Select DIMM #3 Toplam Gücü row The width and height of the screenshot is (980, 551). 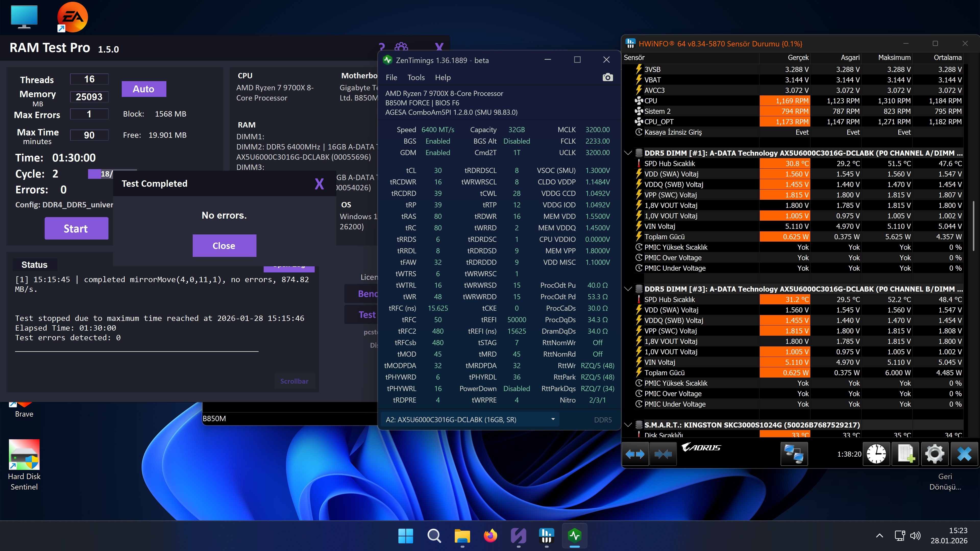click(793, 373)
